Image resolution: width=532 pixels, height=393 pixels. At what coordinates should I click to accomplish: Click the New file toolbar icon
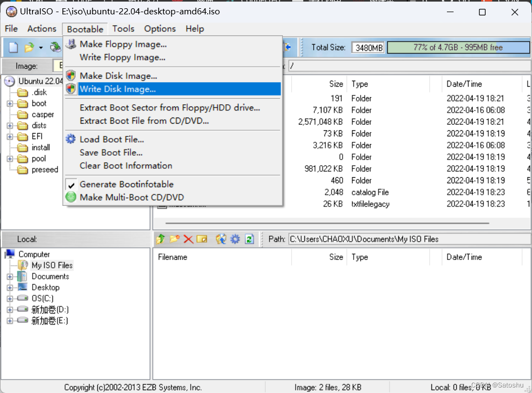(x=13, y=47)
